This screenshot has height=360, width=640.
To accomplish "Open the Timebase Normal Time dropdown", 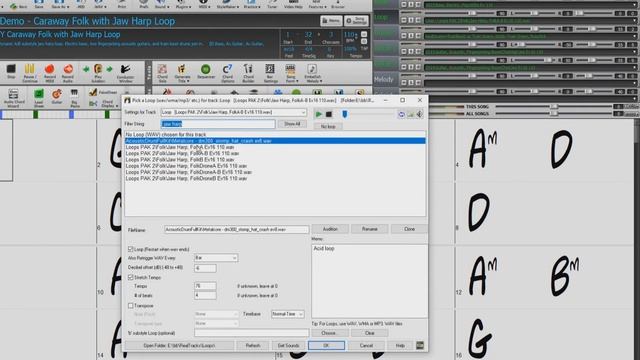I will pos(288,314).
